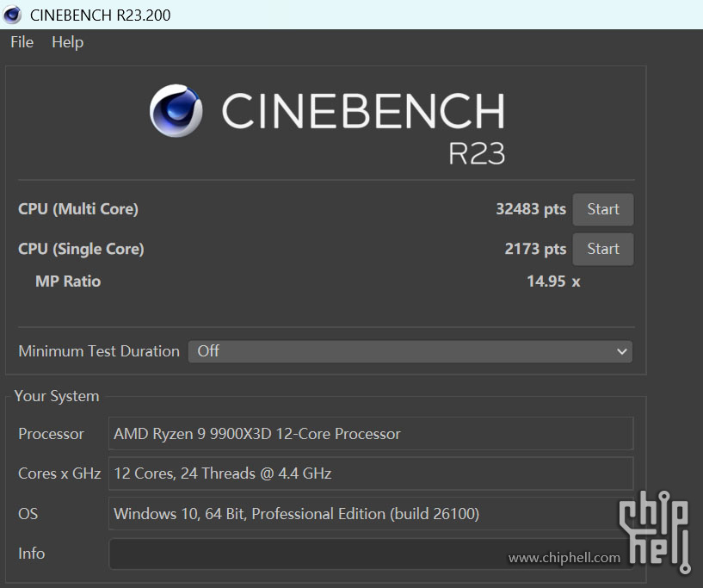Viewport: 703px width, 588px height.
Task: Click the Processor name field
Action: click(371, 434)
